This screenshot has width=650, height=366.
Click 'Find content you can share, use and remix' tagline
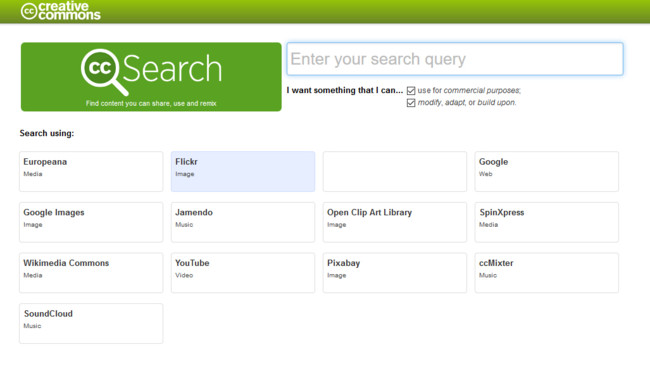click(151, 103)
